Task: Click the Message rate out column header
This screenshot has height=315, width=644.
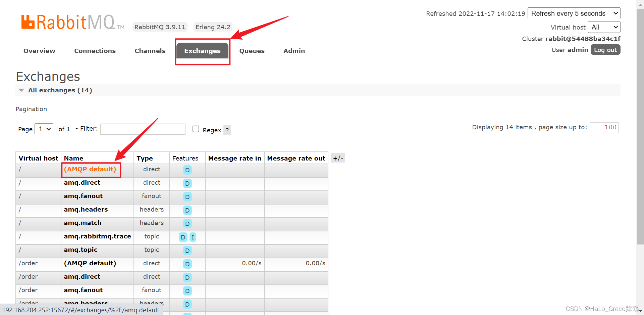Action: [296, 158]
